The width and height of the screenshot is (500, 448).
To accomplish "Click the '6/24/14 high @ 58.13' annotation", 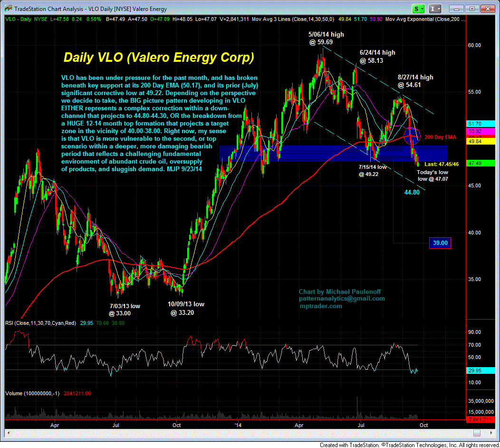I will (377, 57).
